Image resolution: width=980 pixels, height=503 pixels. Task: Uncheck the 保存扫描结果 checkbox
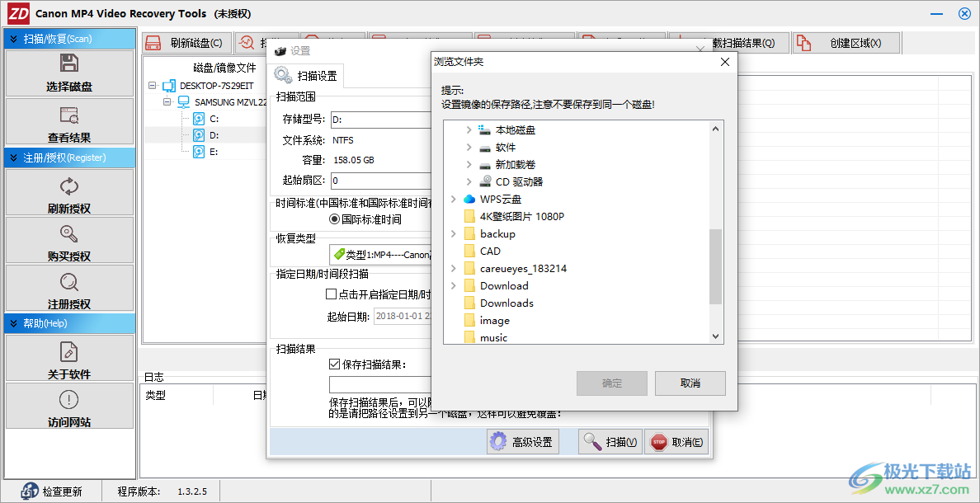point(334,364)
